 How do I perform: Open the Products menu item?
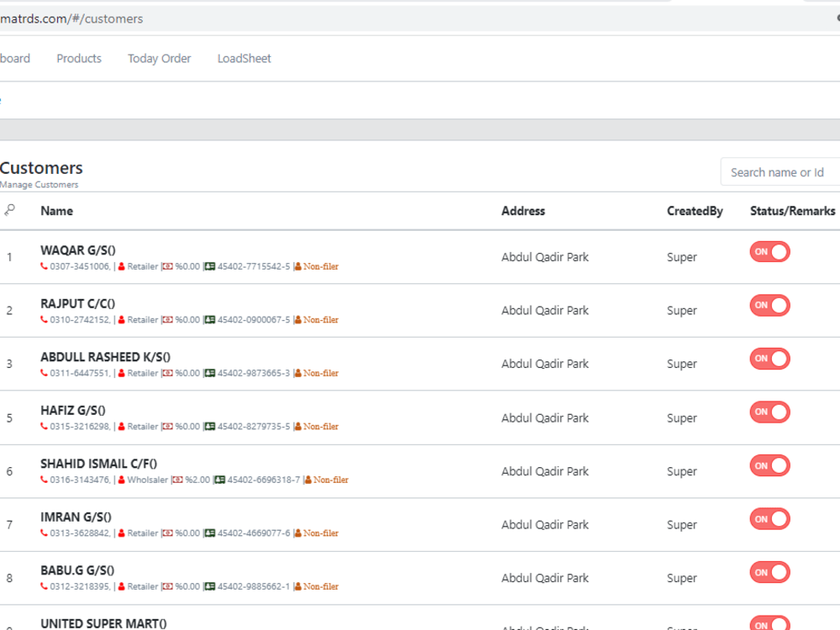tap(79, 59)
